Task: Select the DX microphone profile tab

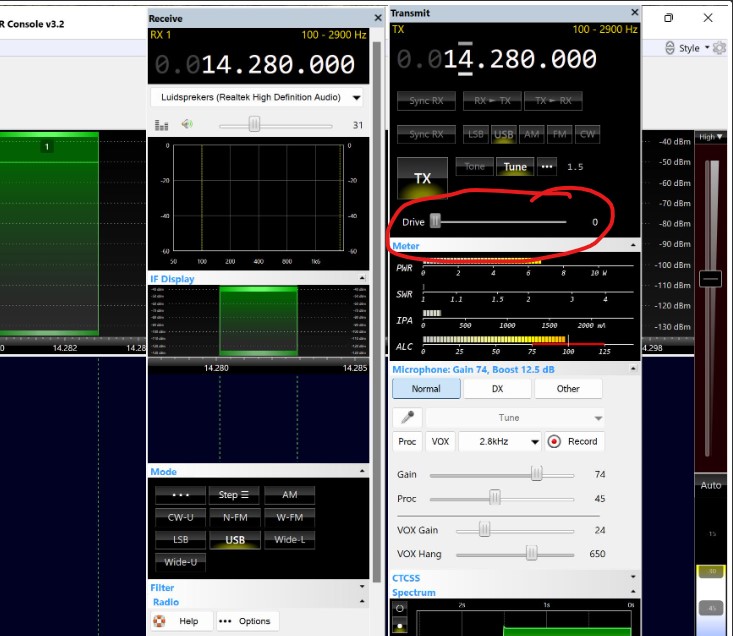Action: (497, 389)
